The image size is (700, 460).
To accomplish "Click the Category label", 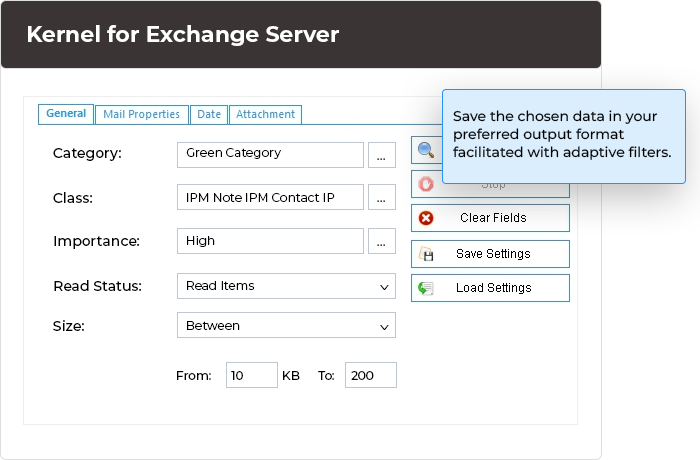I will [87, 153].
